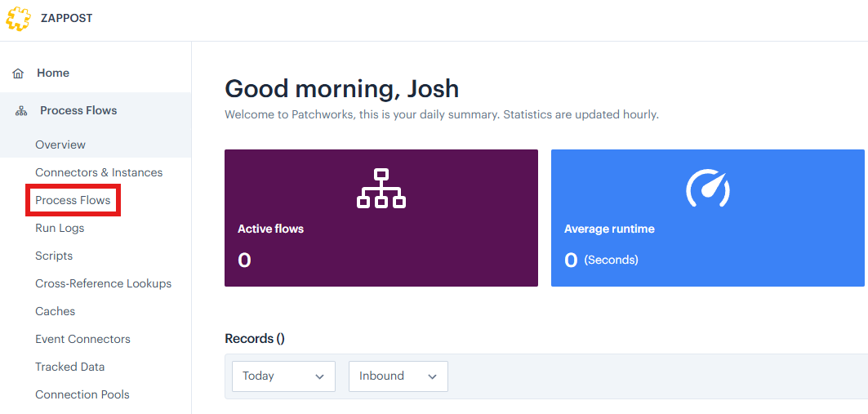
Task: Open Connectors & Instances page
Action: [x=99, y=172]
